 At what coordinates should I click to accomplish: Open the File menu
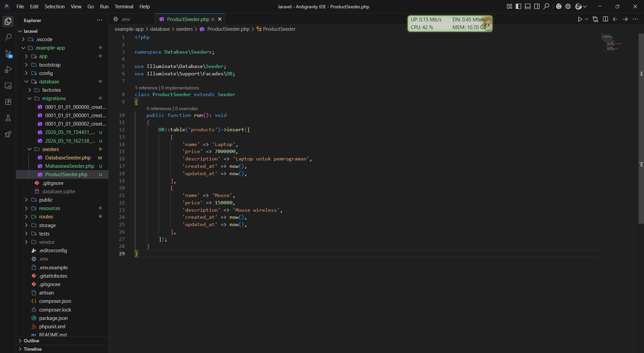point(20,6)
